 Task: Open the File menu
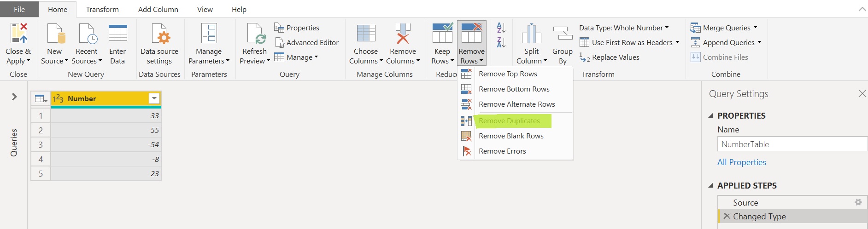pos(19,9)
